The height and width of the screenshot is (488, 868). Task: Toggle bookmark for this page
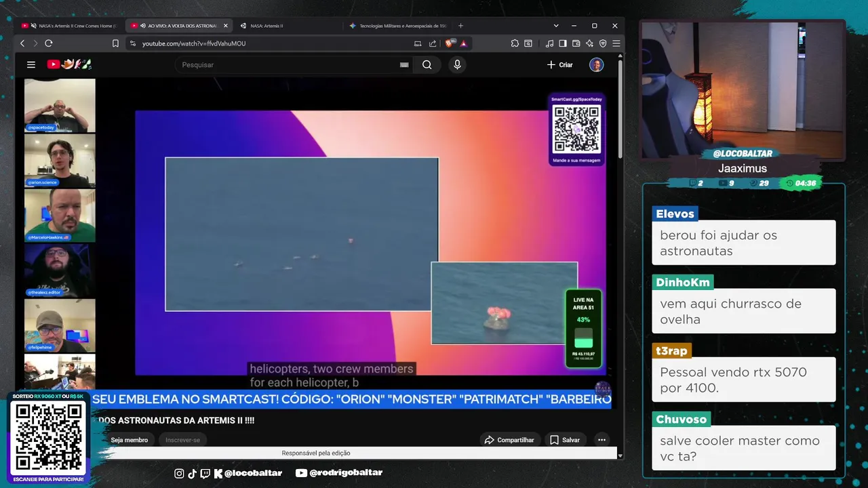tap(115, 43)
